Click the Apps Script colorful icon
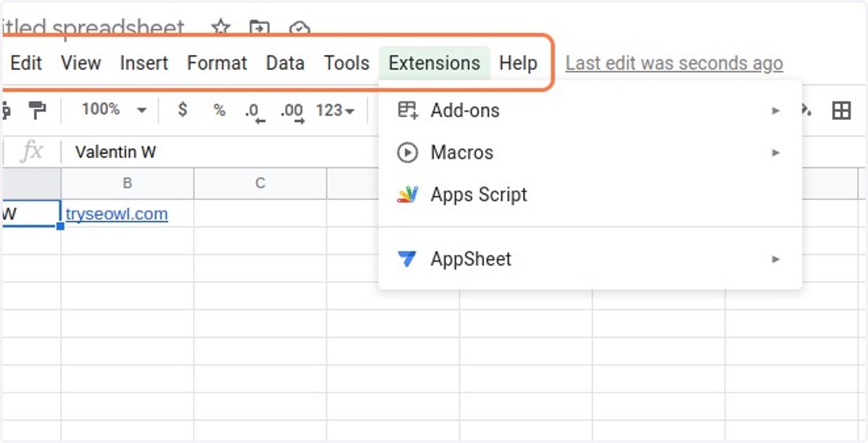This screenshot has width=868, height=443. 408,194
